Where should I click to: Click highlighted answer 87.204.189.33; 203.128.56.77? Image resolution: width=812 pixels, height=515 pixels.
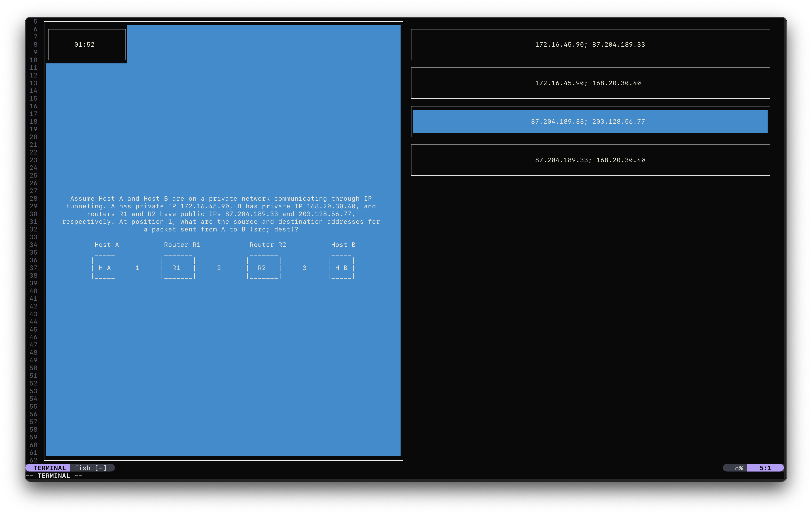[x=590, y=121]
